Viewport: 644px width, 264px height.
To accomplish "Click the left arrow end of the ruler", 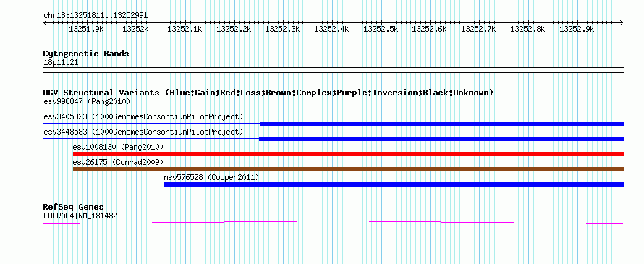I will [x=46, y=23].
